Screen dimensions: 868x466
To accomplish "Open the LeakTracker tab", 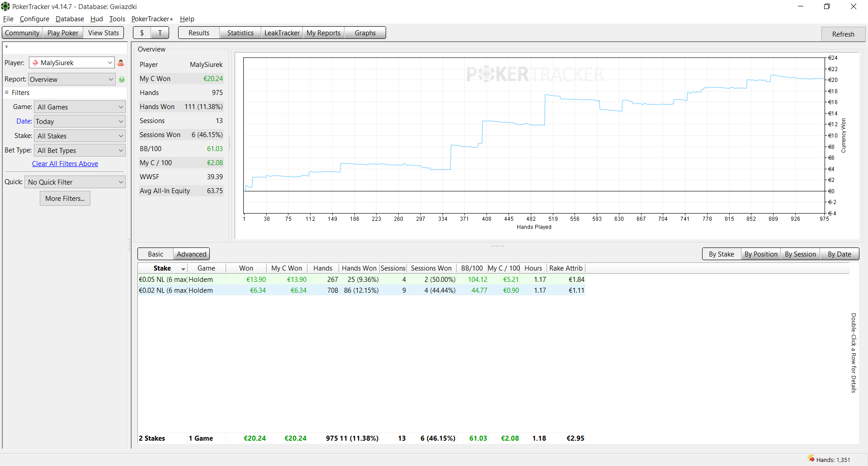I will (x=282, y=33).
